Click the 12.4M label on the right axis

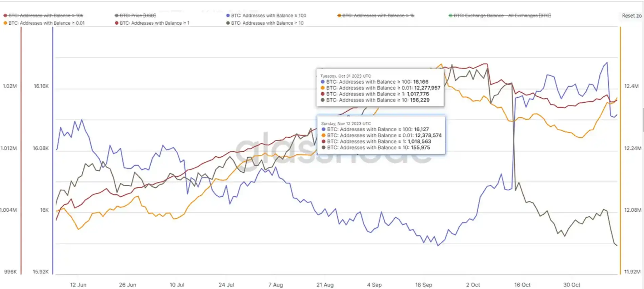[x=631, y=86]
